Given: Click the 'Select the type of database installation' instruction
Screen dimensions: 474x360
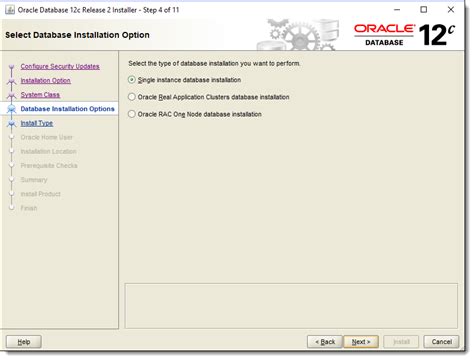Looking at the screenshot, I should tap(214, 63).
